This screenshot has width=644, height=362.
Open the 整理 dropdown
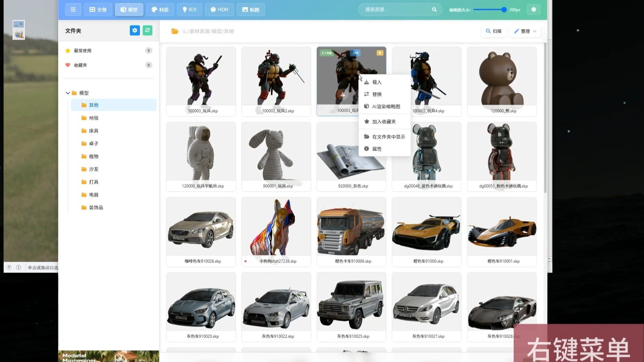pyautogui.click(x=525, y=31)
